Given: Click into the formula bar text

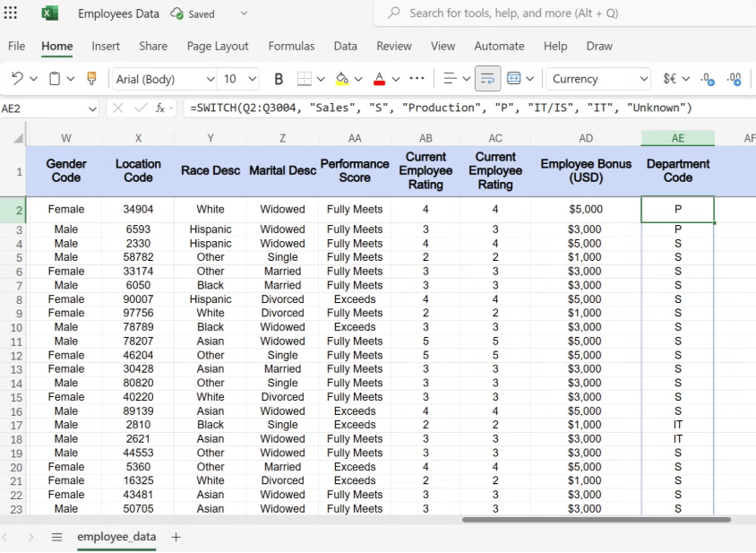Looking at the screenshot, I should coord(441,108).
